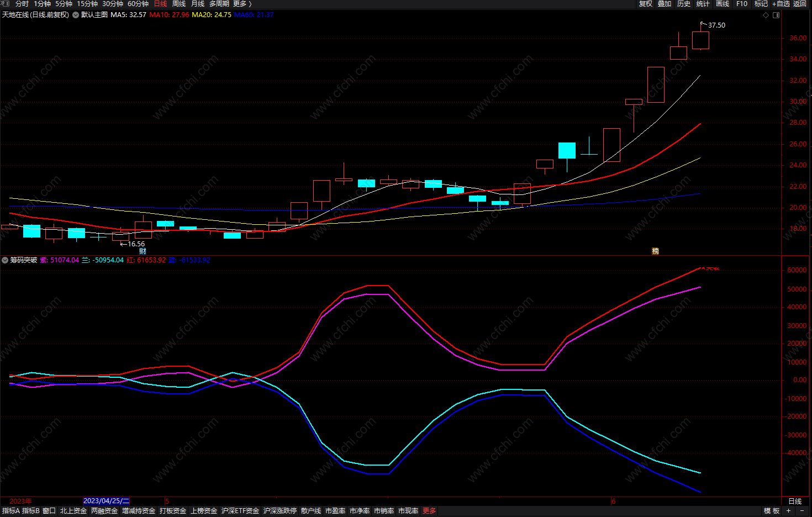
Task: Add stock via +自选 button
Action: click(781, 4)
